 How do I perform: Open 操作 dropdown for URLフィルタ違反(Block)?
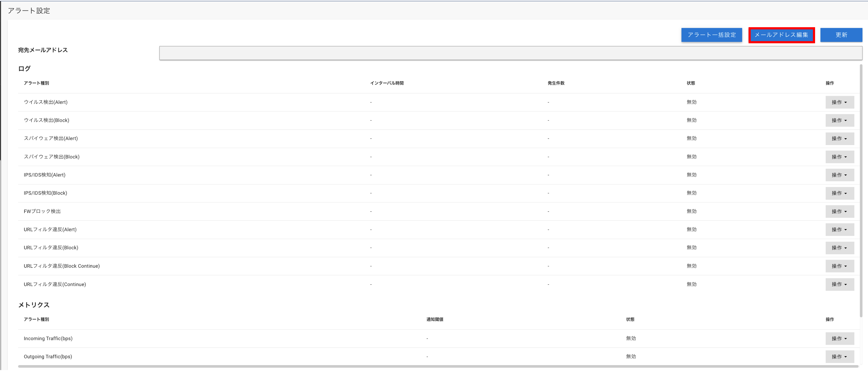click(x=839, y=248)
